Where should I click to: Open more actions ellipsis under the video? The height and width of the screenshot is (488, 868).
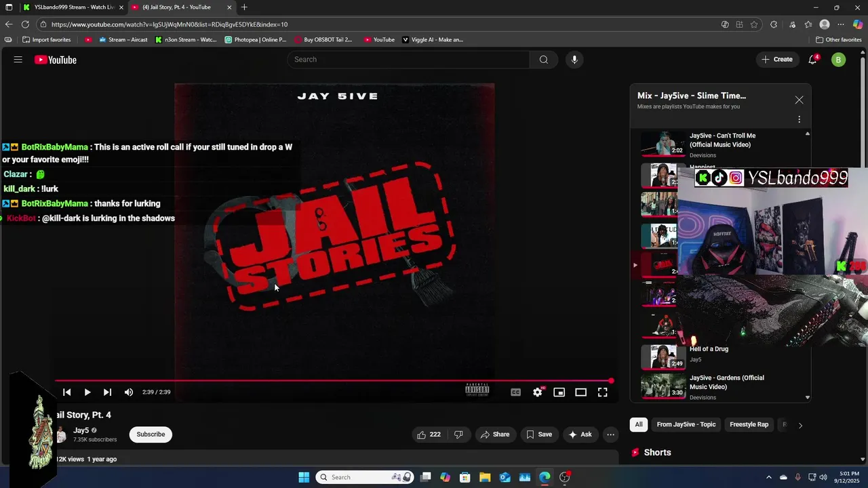[611, 434]
